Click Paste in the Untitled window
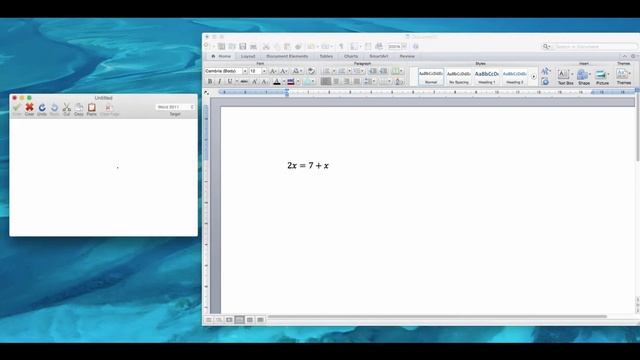The width and height of the screenshot is (640, 360). pos(91,109)
